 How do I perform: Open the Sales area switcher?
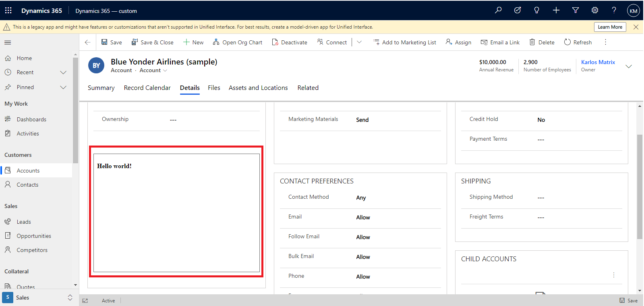point(39,298)
